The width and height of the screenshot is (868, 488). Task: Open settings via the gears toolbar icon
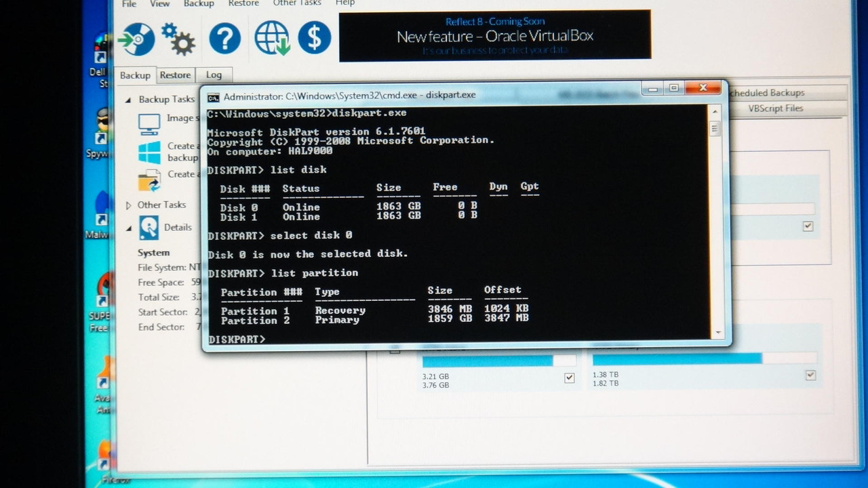click(179, 39)
